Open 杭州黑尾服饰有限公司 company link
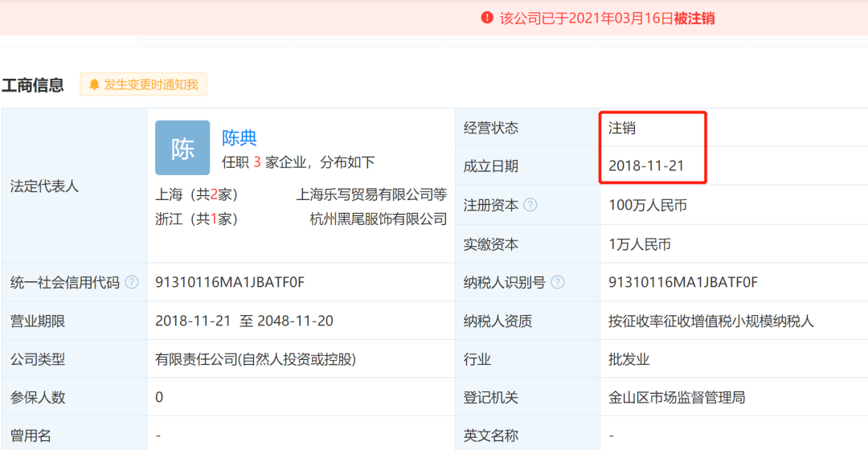Image resolution: width=868 pixels, height=450 pixels. pyautogui.click(x=378, y=219)
